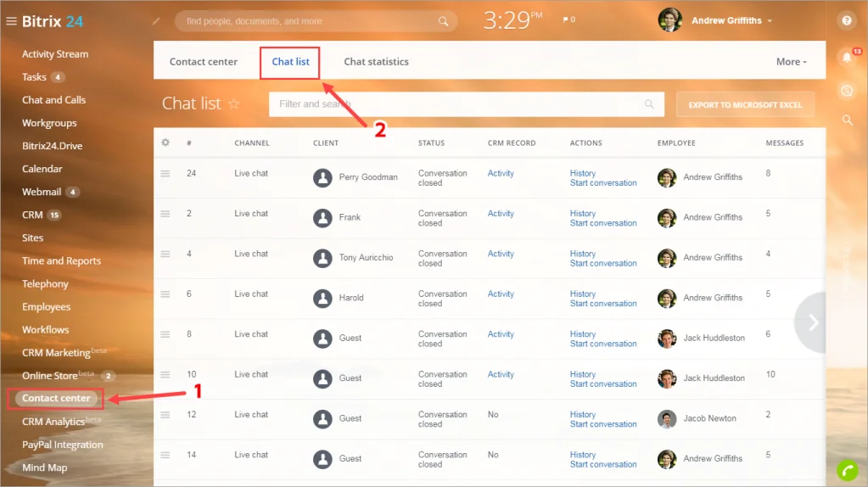
Task: Click the search magnifier in top search bar
Action: tap(444, 21)
